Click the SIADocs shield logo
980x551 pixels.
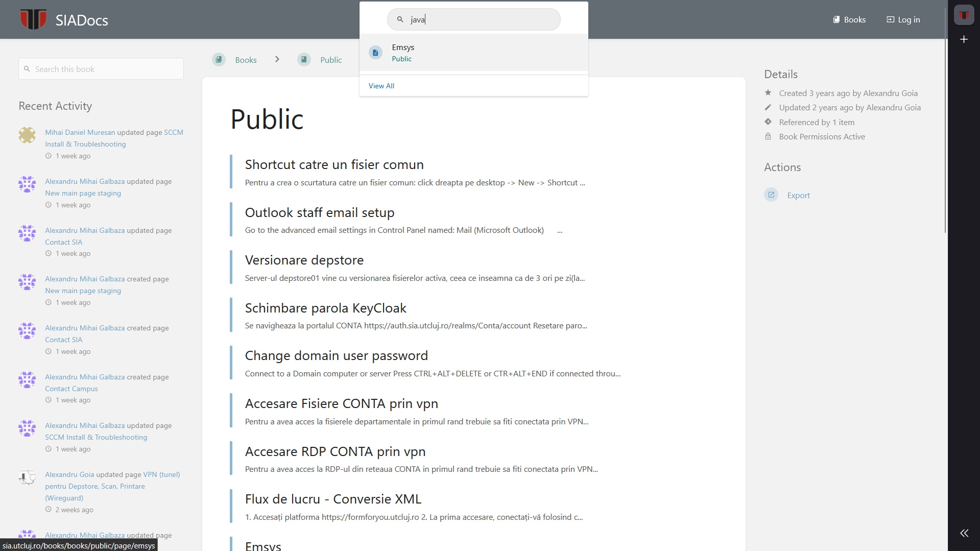coord(33,19)
